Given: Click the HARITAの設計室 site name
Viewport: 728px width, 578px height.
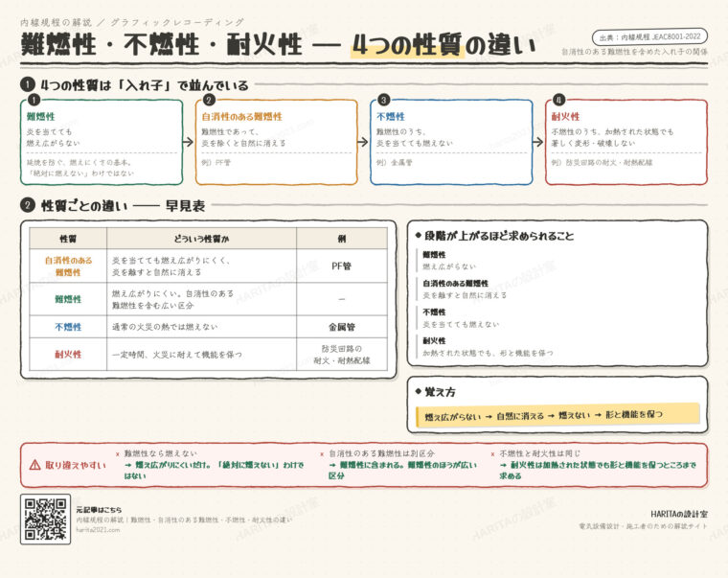Looking at the screenshot, I should click(679, 514).
